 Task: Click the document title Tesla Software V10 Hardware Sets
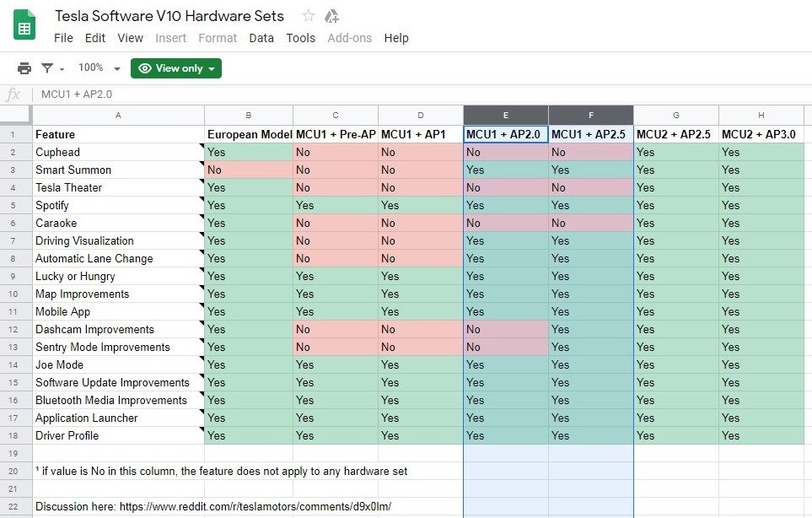[169, 16]
